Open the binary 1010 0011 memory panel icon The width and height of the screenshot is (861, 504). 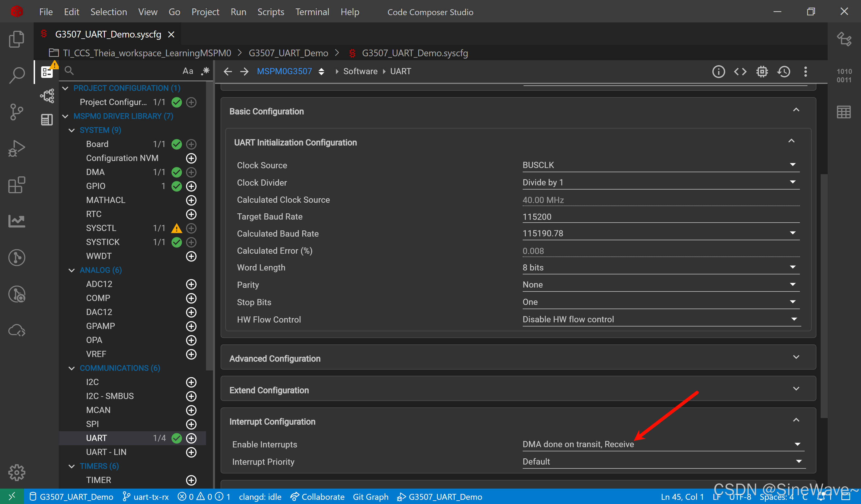pyautogui.click(x=844, y=75)
